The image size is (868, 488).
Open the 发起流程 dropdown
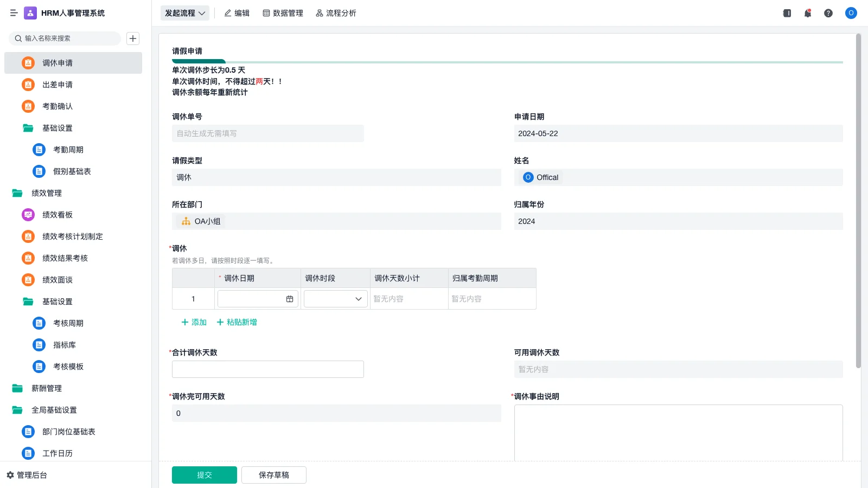184,12
